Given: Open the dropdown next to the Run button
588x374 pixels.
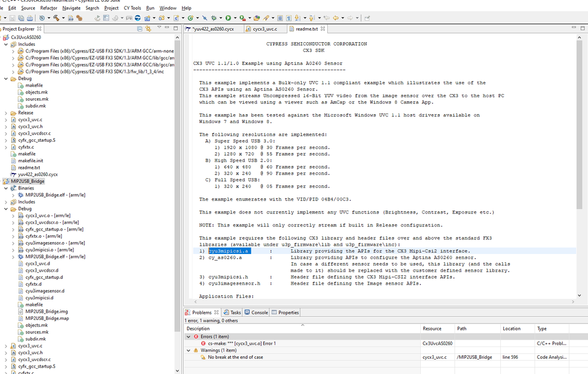Looking at the screenshot, I should [x=235, y=18].
